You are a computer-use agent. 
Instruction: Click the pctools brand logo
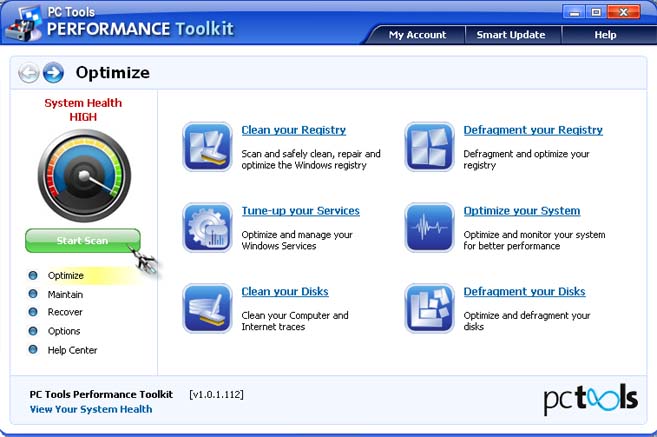591,399
